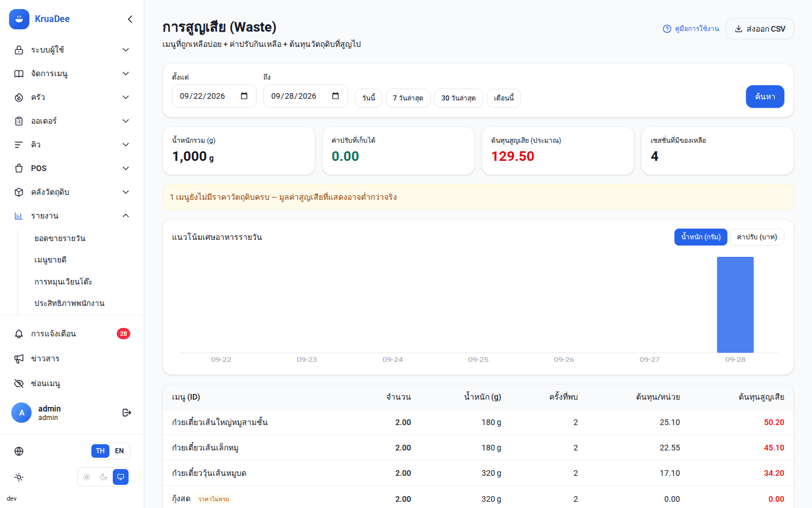
Task: Click the box icon beside คลังวัตถุดิบ
Action: pyautogui.click(x=19, y=192)
